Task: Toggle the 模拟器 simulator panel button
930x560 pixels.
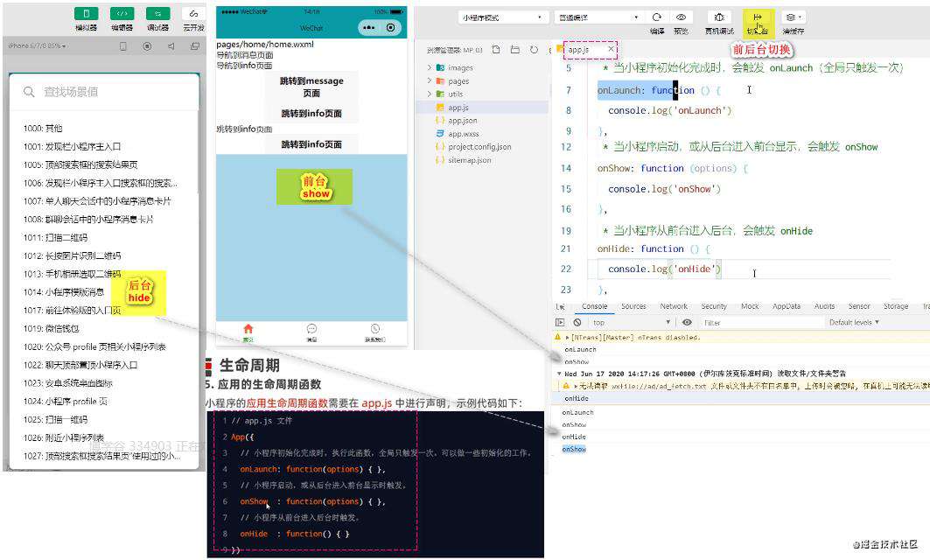Action: tap(87, 14)
